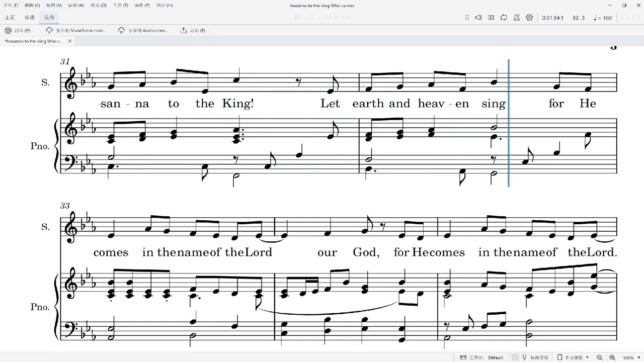Click the top system 'S.' staff label
Image resolution: width=644 pixels, height=362 pixels.
point(45,82)
